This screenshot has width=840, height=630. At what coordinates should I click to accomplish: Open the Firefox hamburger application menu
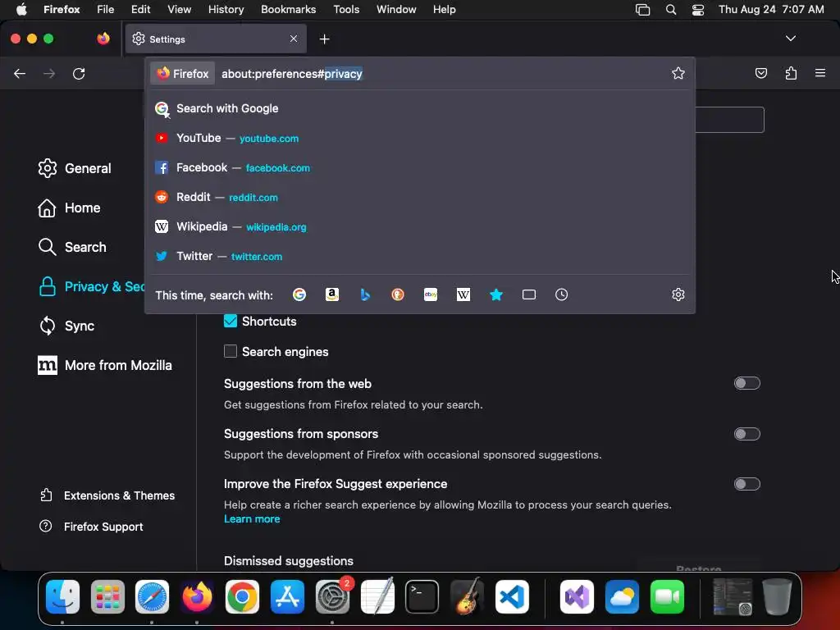coord(820,73)
